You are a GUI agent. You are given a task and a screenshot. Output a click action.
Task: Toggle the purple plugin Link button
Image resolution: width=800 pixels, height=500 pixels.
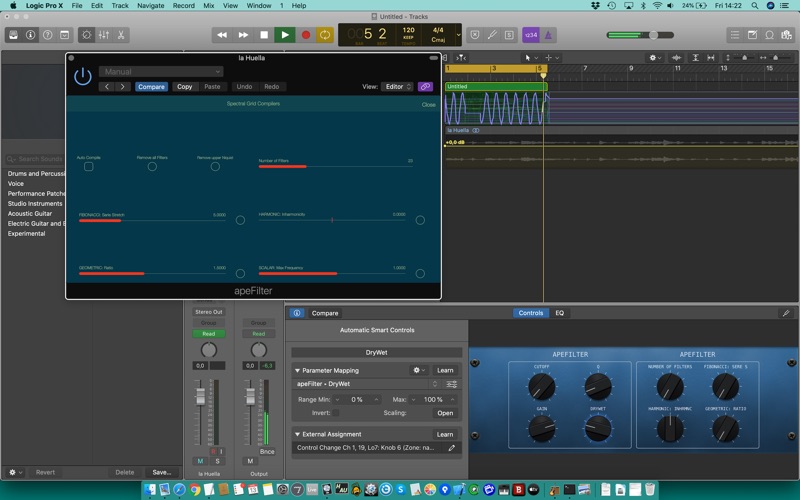pos(425,87)
